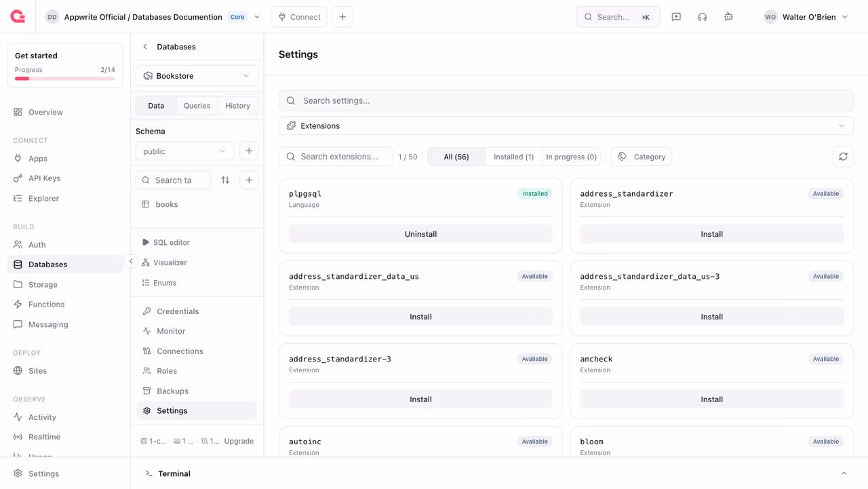The image size is (868, 489).
Task: Open project Settings at sidebar bottom
Action: tap(65, 473)
